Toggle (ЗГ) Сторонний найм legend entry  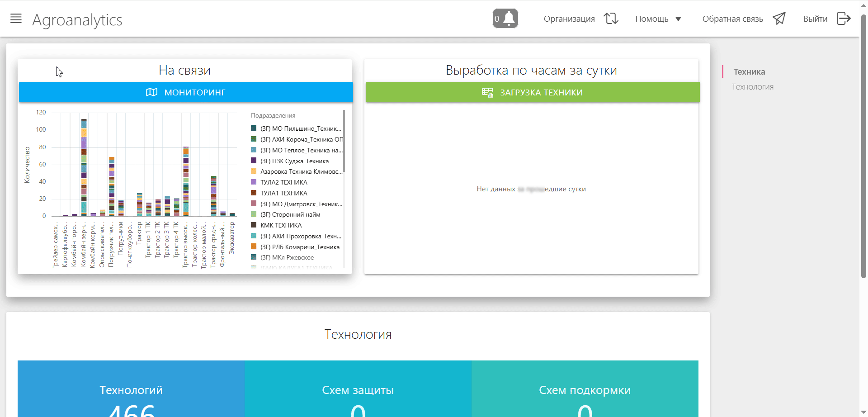[x=290, y=214]
